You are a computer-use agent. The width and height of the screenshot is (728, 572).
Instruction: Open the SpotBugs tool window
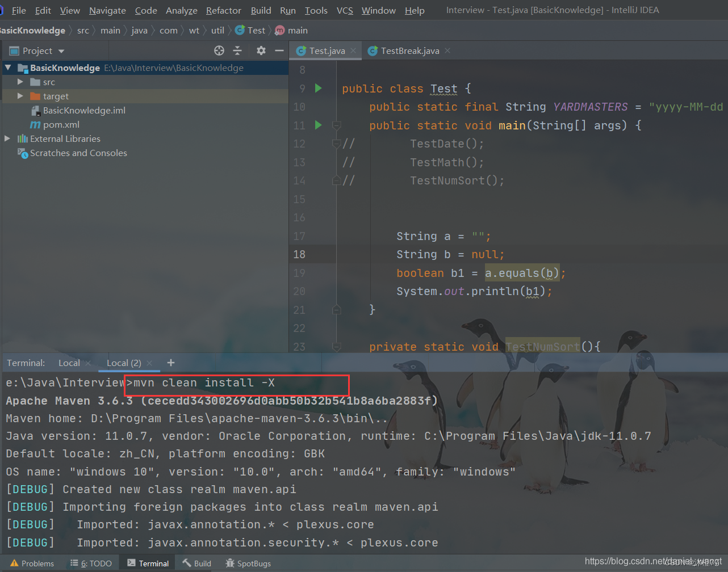[x=248, y=563]
